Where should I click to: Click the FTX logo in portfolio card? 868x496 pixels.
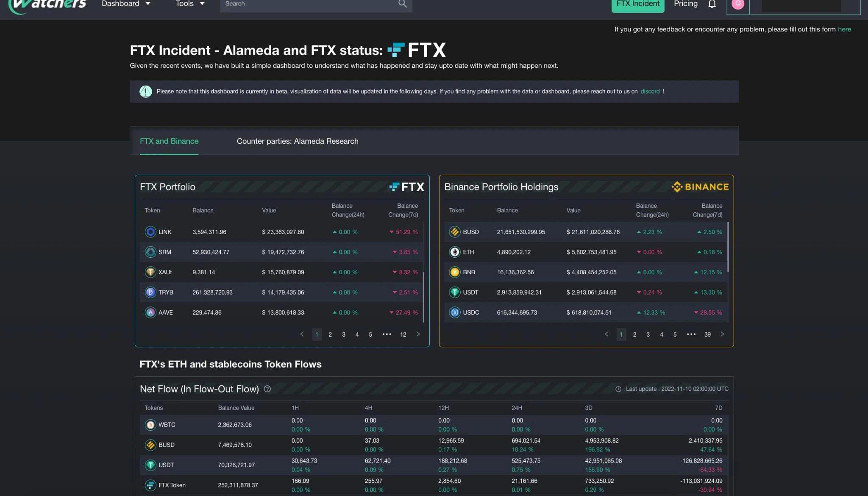[407, 187]
